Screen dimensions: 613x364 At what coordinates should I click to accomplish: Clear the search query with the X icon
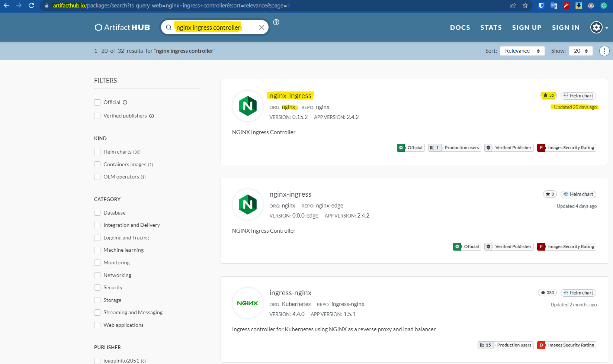(x=261, y=27)
